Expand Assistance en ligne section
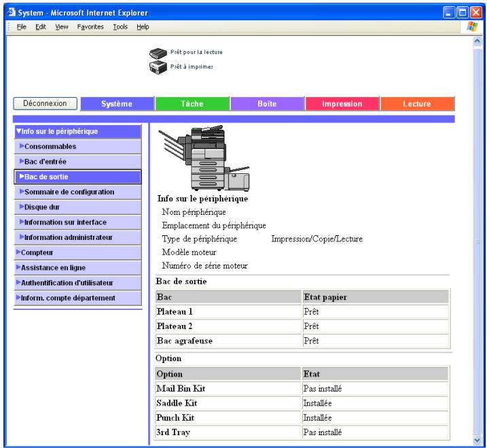This screenshot has height=448, width=487. 77,268
